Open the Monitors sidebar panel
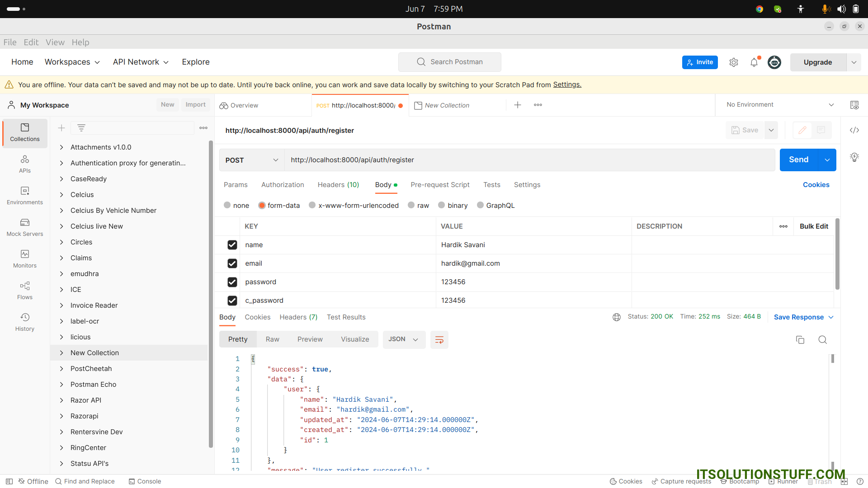Viewport: 868px width, 488px height. coord(25,259)
